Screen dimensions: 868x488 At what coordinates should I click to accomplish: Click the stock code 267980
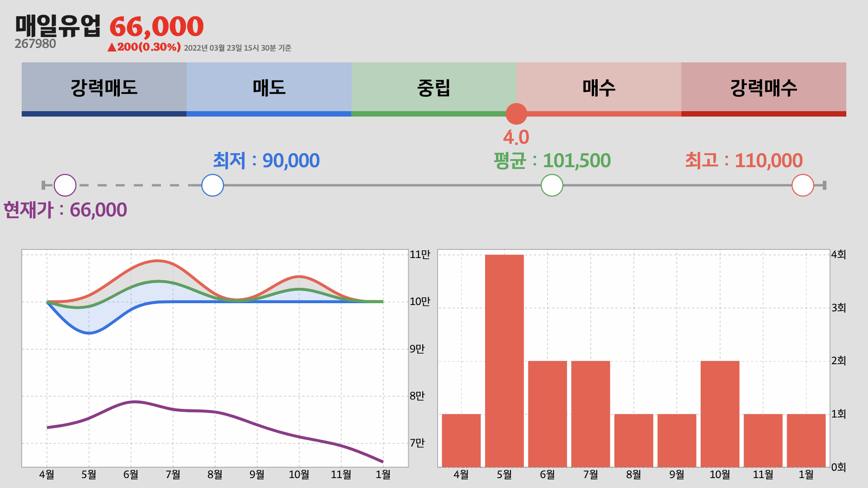click(x=35, y=44)
